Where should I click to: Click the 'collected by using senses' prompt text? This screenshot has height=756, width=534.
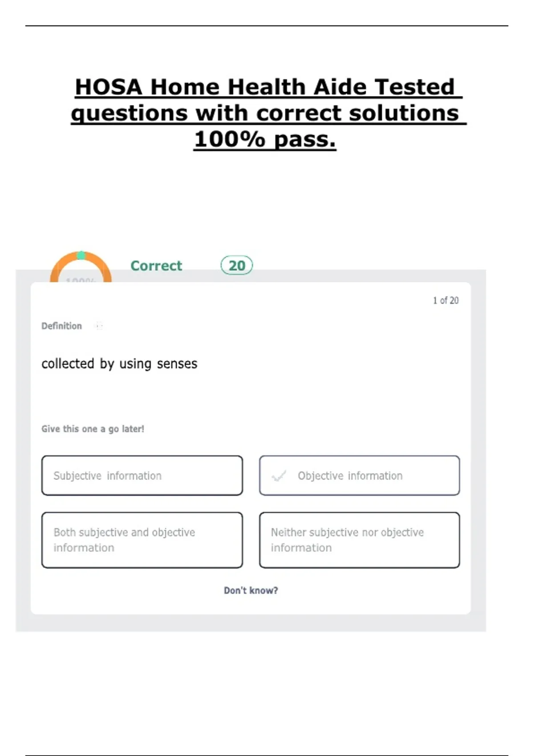coord(119,364)
